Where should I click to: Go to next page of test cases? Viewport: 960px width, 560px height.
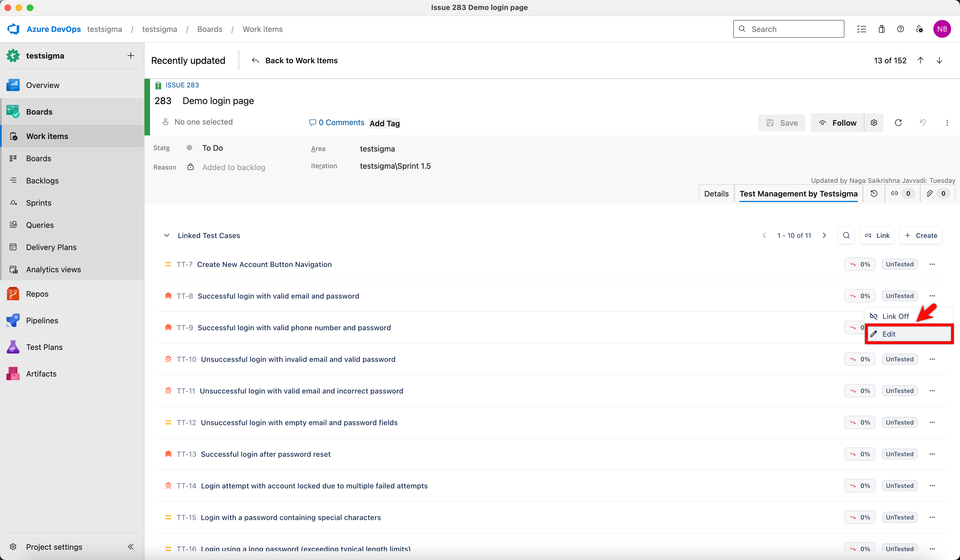click(824, 235)
